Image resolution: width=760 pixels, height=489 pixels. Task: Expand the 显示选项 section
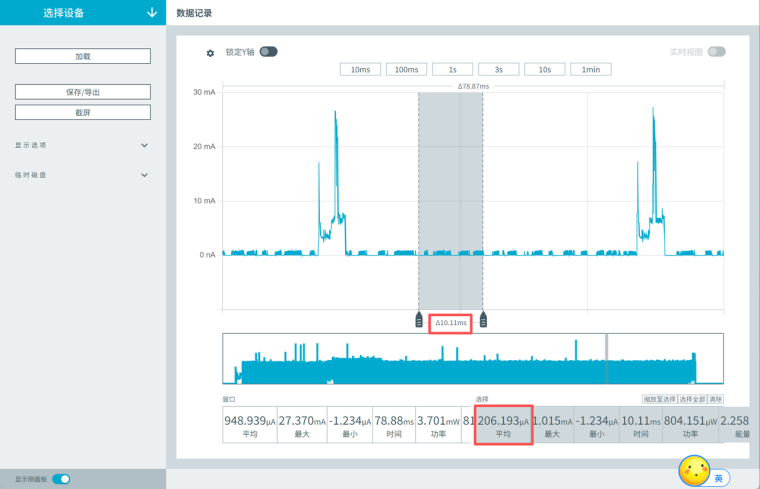(x=81, y=145)
